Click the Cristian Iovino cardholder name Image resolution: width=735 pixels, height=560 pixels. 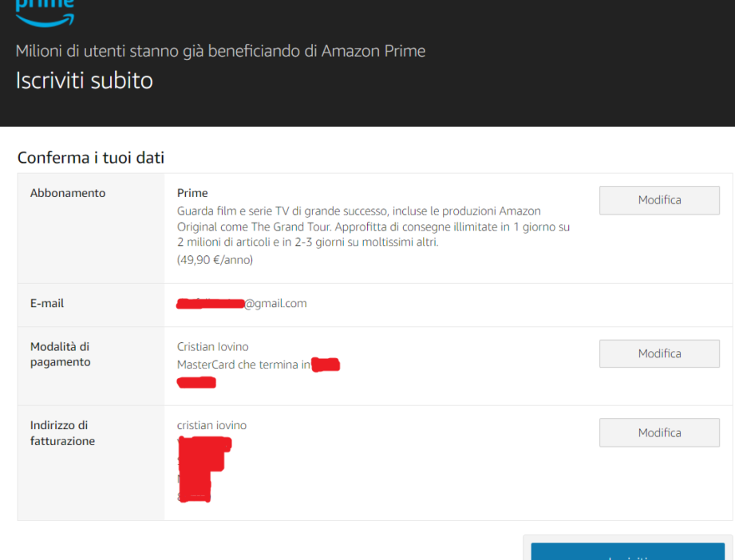[x=213, y=347]
